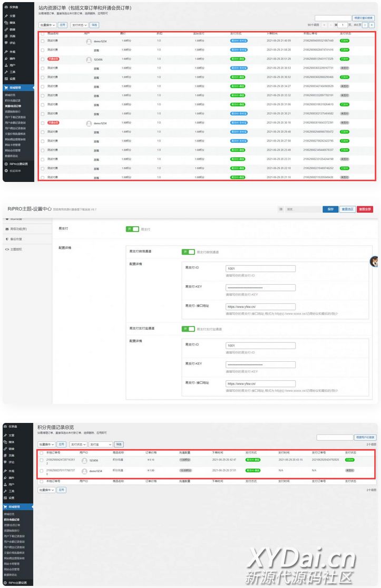Toggle the 易支付微信通道 switch

click(x=188, y=252)
